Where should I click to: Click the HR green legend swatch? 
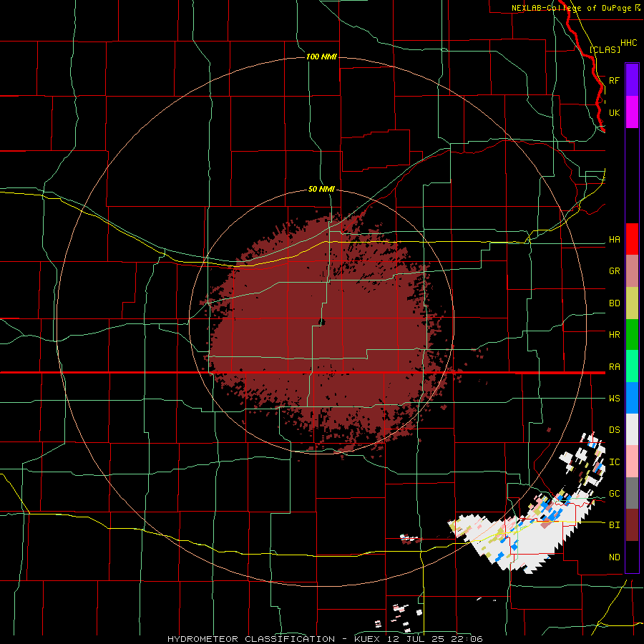pyautogui.click(x=632, y=335)
